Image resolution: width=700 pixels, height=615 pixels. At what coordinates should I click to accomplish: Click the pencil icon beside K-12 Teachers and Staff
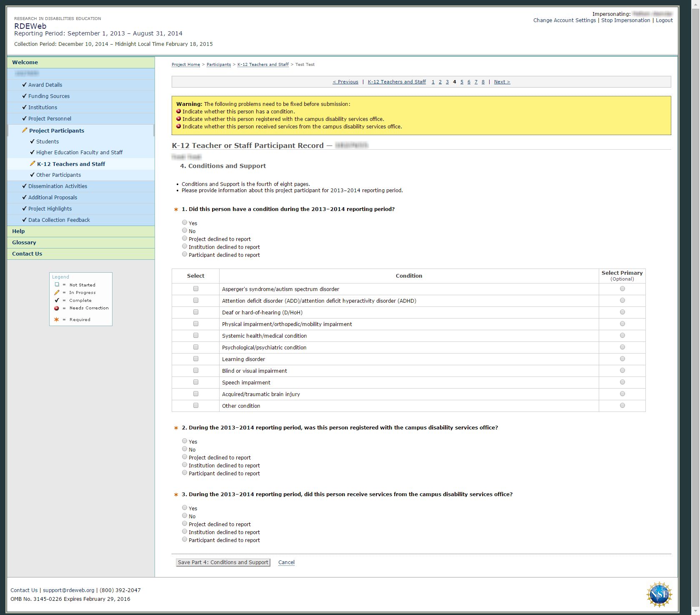pyautogui.click(x=32, y=164)
